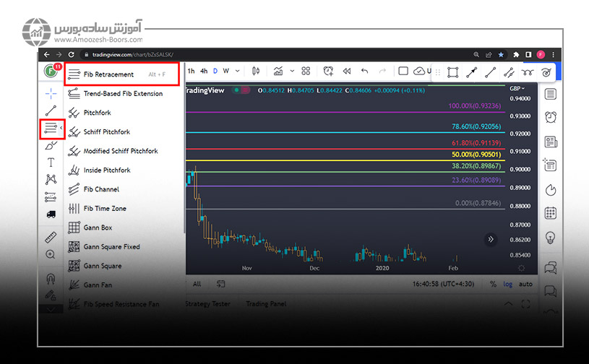The height and width of the screenshot is (364, 589).
Task: Expand the indicators dropdown arrow
Action: click(x=292, y=71)
